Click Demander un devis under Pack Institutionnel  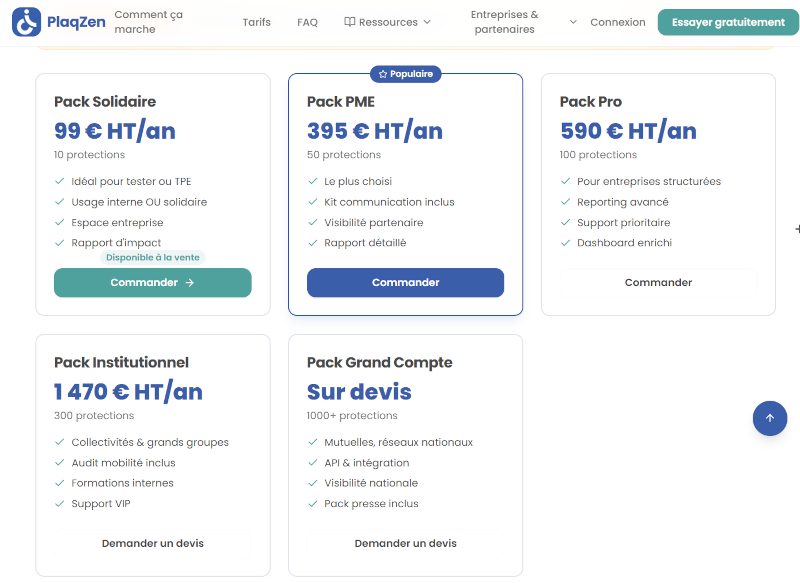click(x=152, y=543)
